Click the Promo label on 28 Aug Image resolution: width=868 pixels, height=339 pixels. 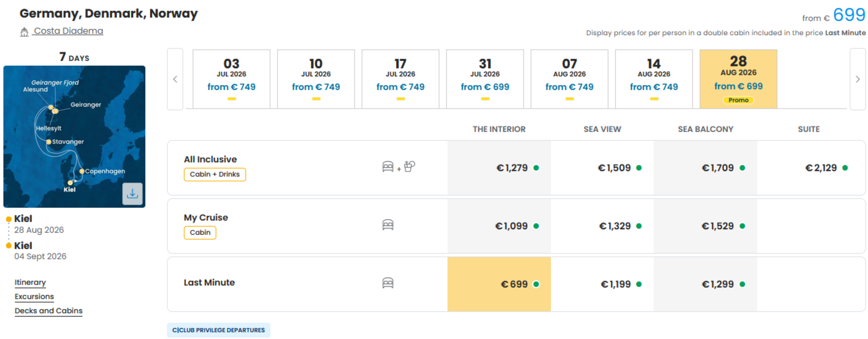click(x=738, y=100)
